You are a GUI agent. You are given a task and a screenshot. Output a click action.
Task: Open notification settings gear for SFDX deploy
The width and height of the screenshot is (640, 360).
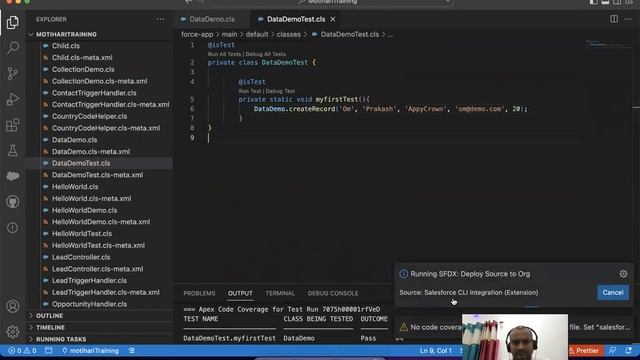pos(623,274)
